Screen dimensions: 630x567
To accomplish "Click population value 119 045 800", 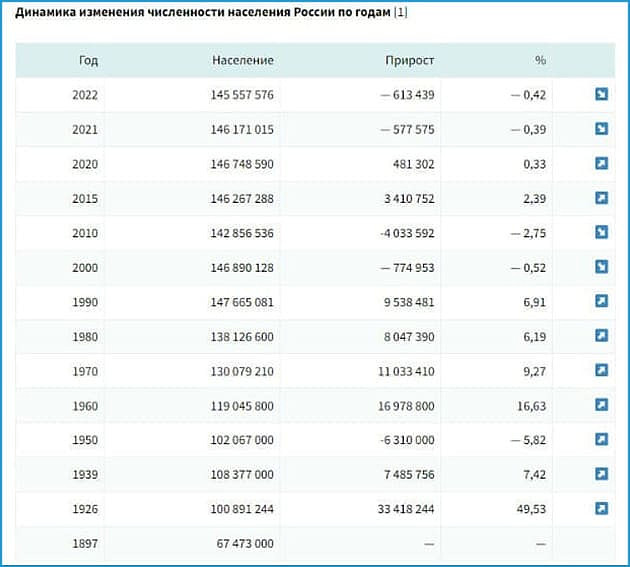I will click(x=242, y=406).
